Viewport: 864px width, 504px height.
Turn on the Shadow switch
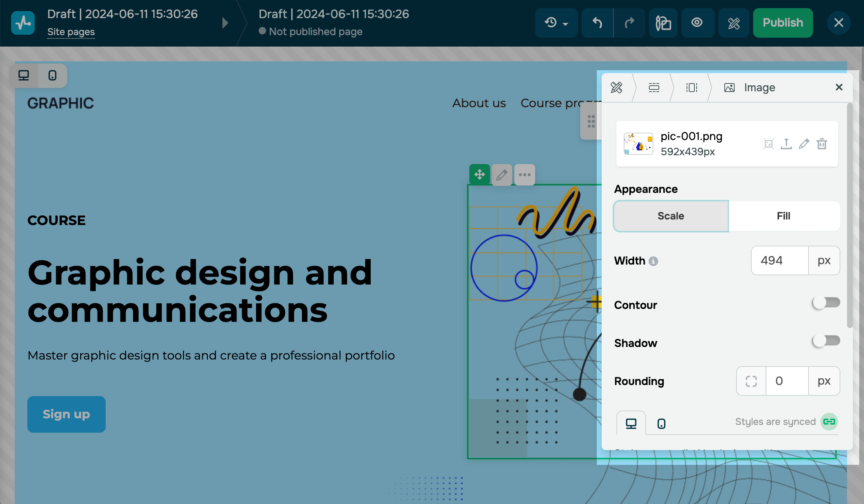pyautogui.click(x=826, y=341)
